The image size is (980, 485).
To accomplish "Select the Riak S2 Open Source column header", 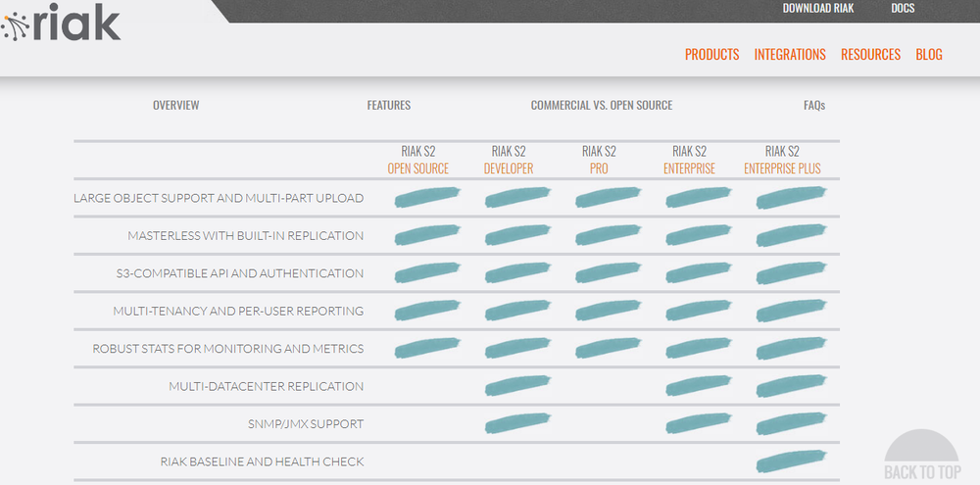I will (x=418, y=160).
